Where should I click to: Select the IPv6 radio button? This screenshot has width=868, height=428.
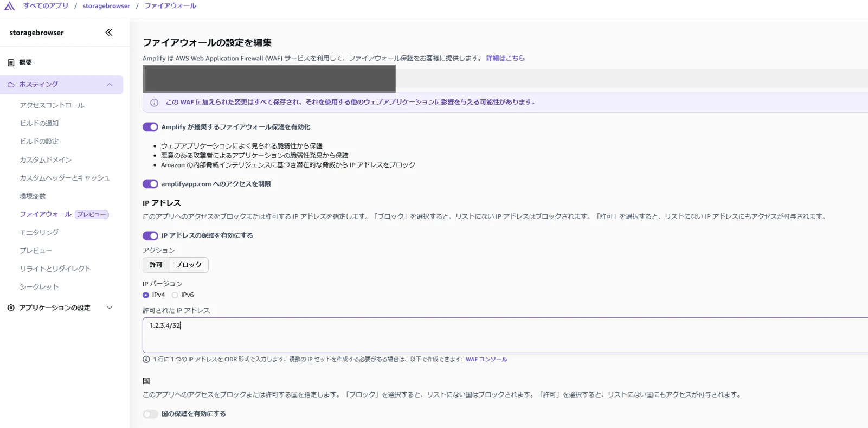coord(175,295)
